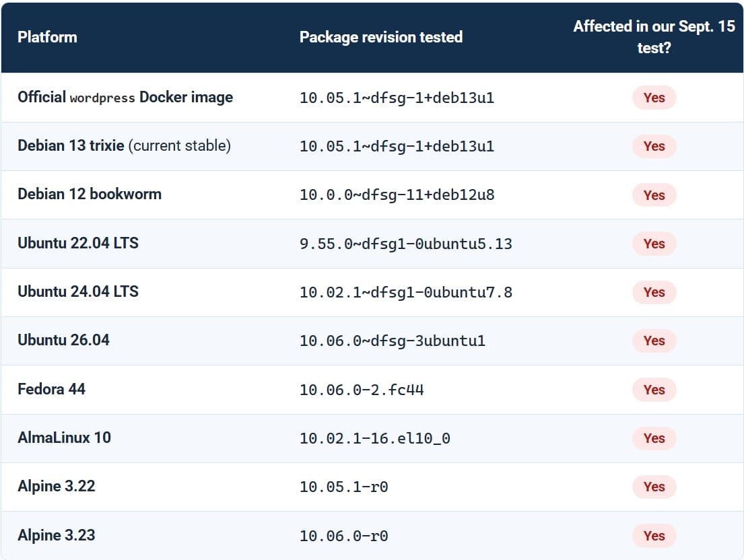This screenshot has height=560, width=744.
Task: Click the Yes badge for Ubuntu 26.04
Action: 654,341
